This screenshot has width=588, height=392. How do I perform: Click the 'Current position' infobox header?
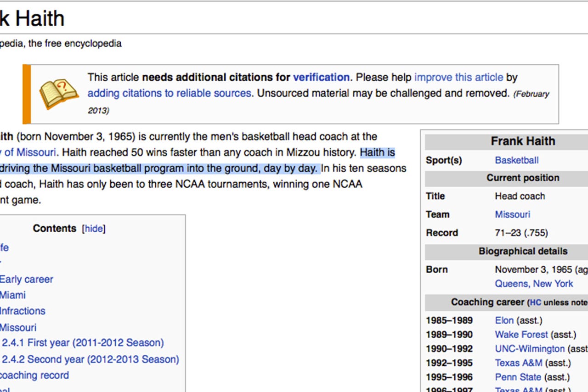(x=523, y=178)
